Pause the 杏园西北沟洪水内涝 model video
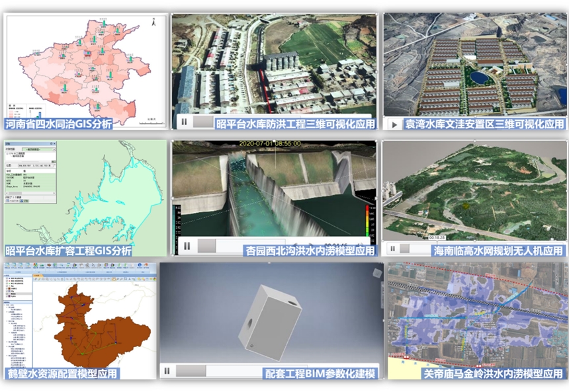Image resolution: width=569 pixels, height=392 pixels. click(x=186, y=246)
